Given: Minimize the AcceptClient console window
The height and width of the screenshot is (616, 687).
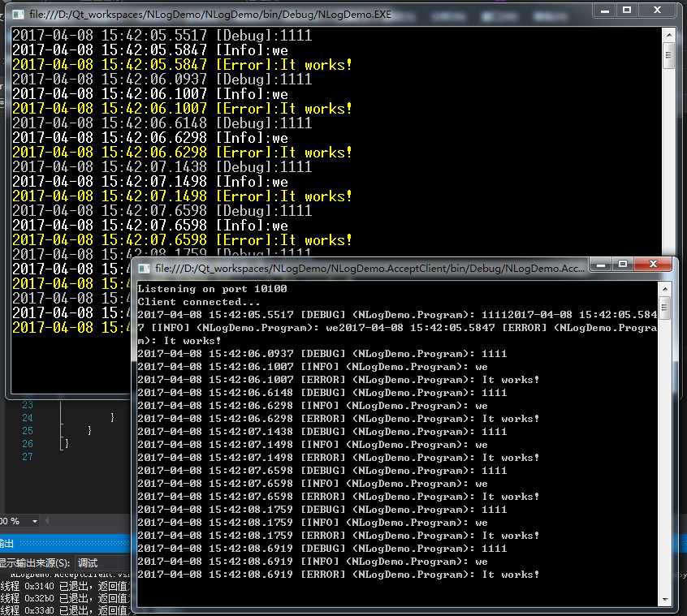Looking at the screenshot, I should click(x=601, y=264).
